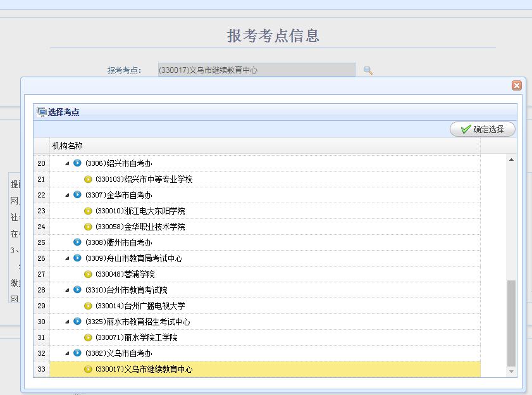Click the scrollbar up arrow in list
This screenshot has width=532, height=395.
click(x=512, y=160)
